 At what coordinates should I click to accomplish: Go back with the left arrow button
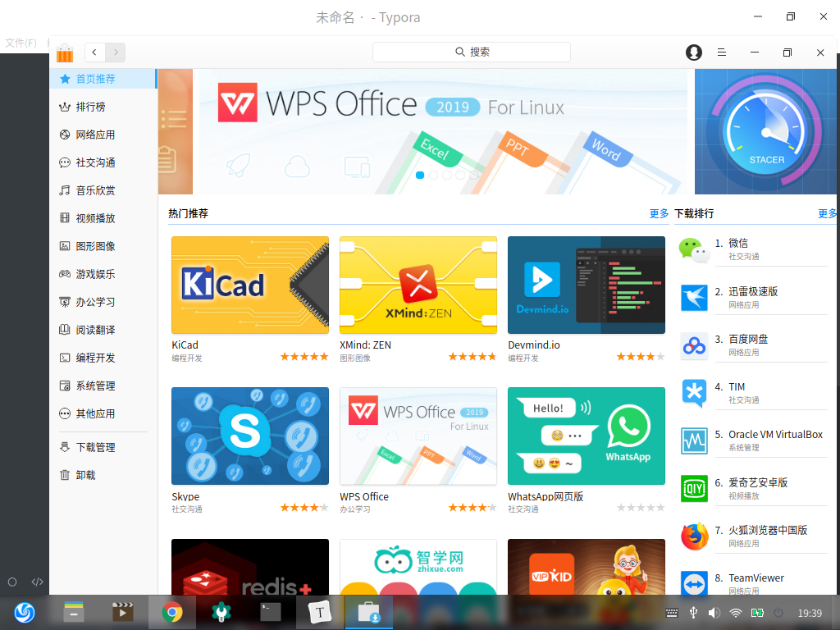pyautogui.click(x=95, y=52)
